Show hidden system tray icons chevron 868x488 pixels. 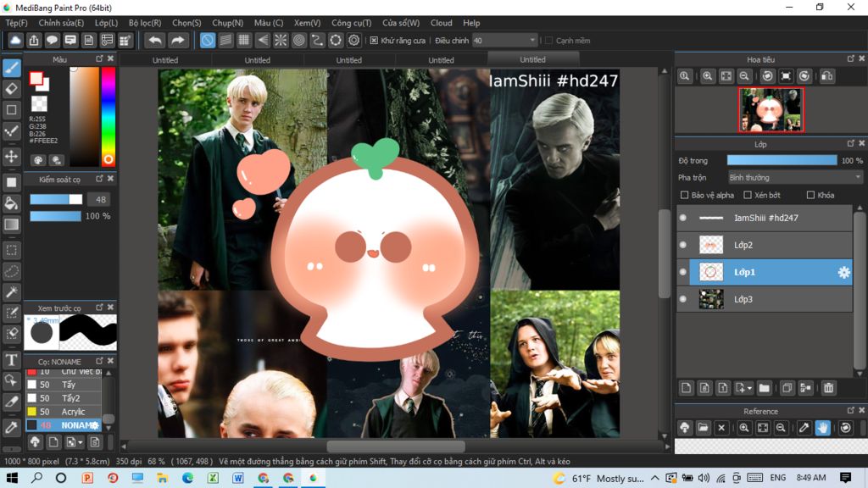pyautogui.click(x=655, y=478)
